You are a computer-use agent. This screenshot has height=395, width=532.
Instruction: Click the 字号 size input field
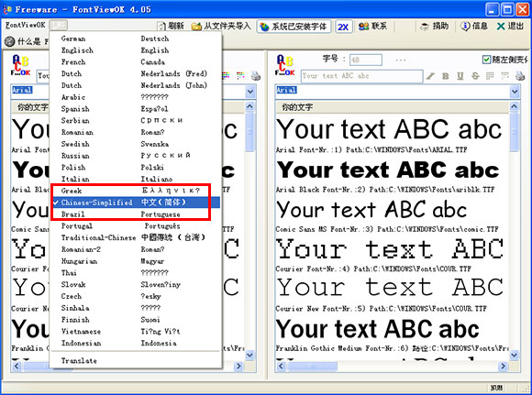click(366, 60)
